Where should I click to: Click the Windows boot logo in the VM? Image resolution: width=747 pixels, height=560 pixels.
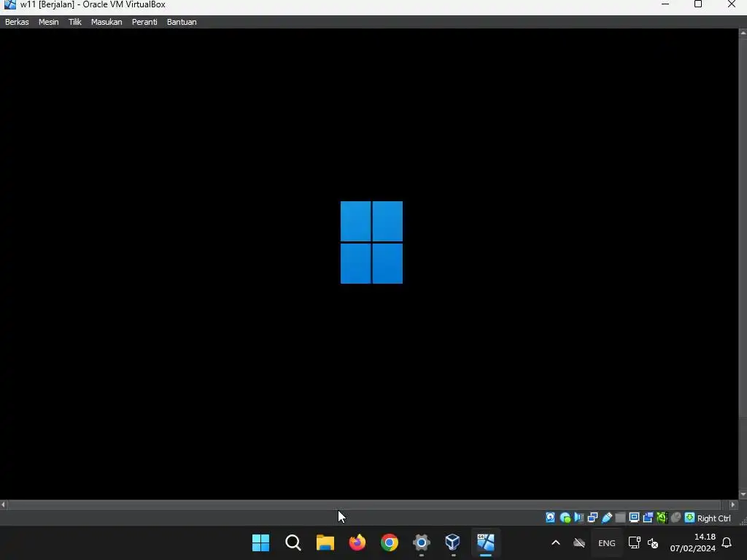click(371, 242)
